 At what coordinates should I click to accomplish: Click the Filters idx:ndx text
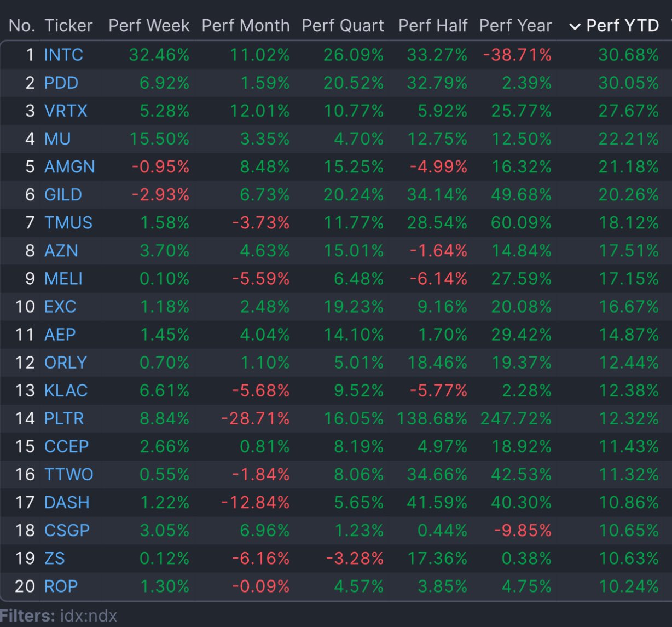[59, 616]
